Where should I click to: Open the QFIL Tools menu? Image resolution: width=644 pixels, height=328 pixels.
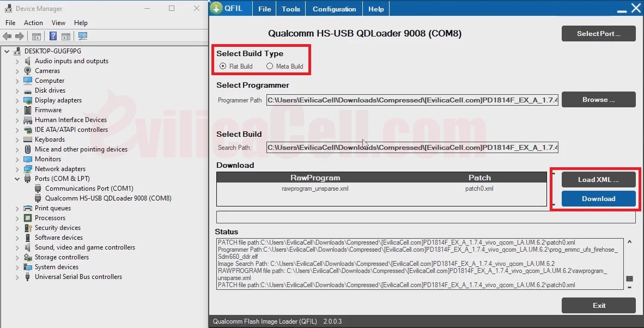pos(291,9)
